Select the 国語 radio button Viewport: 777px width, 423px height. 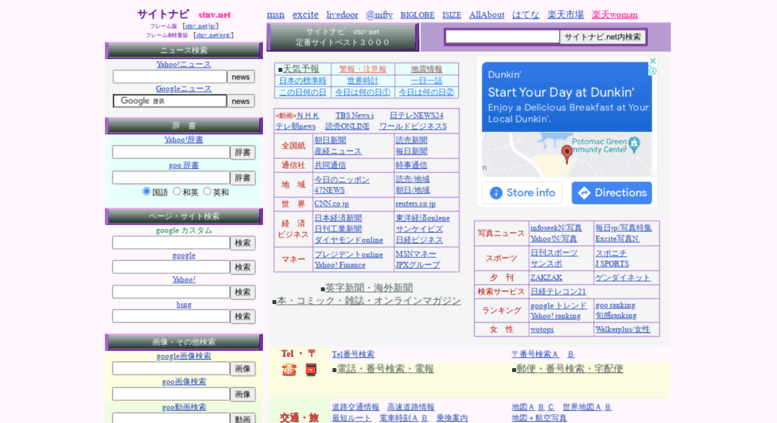[146, 191]
